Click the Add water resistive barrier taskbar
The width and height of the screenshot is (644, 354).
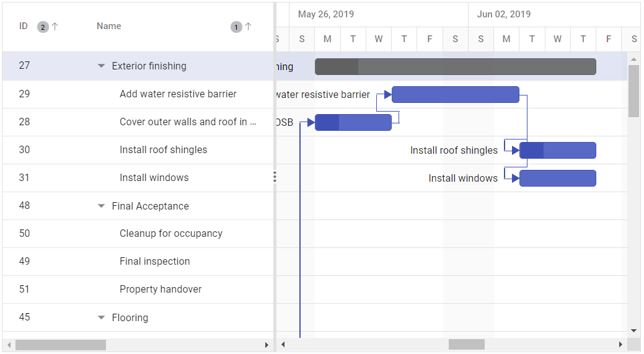pyautogui.click(x=455, y=95)
